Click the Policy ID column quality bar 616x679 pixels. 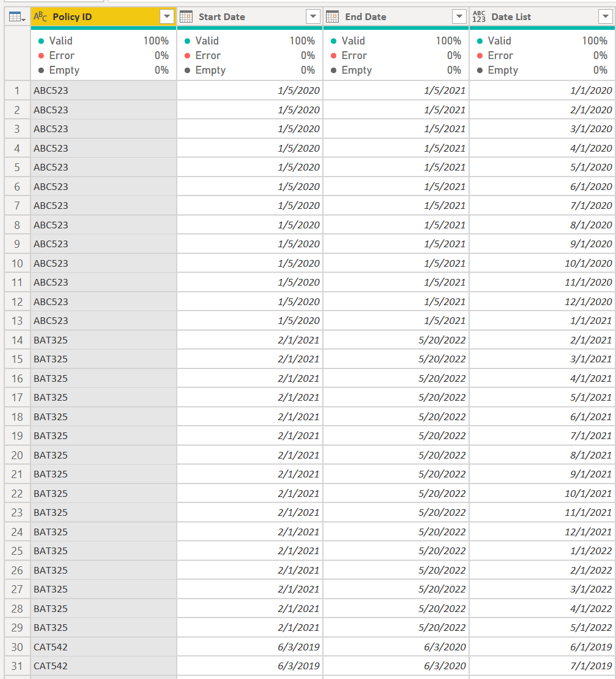[x=104, y=28]
